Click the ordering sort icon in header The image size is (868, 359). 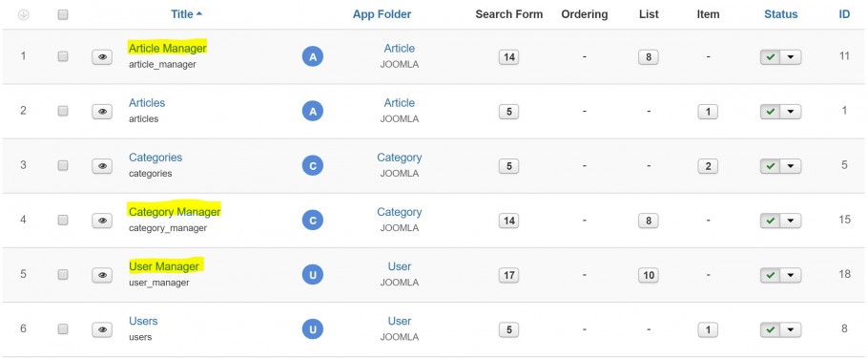point(24,15)
